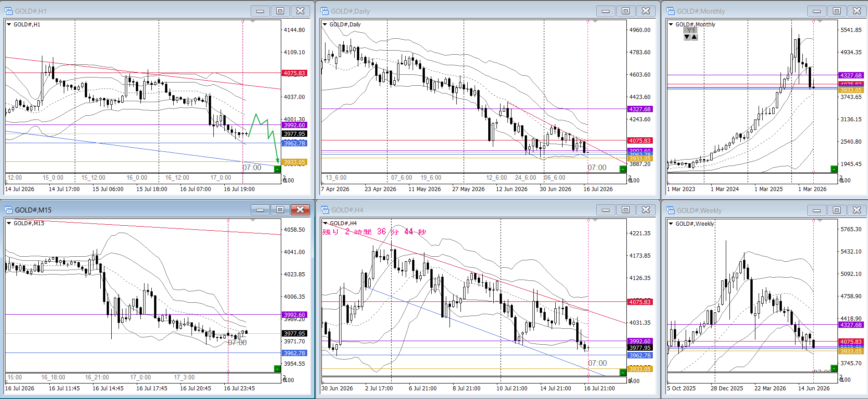This screenshot has width=868, height=399.
Task: Click the 07:00 time label in the Daily chart
Action: [x=597, y=168]
